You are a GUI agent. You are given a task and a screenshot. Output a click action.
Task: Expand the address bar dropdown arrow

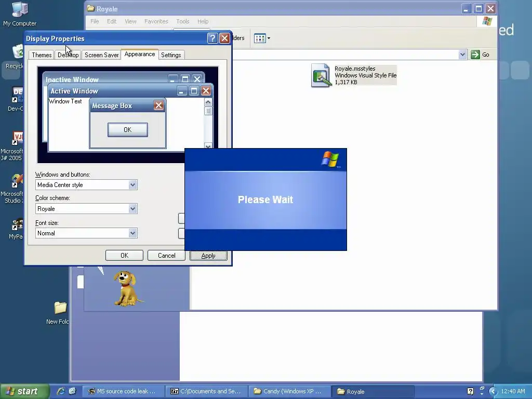[462, 55]
